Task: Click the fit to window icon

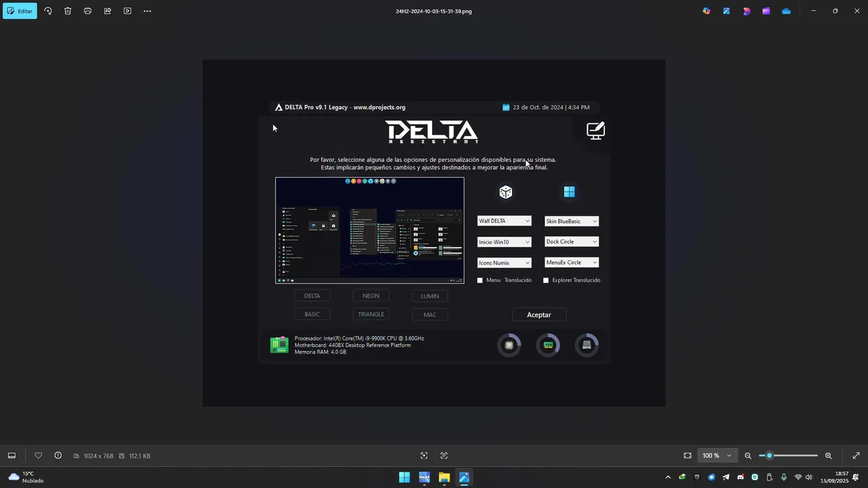Action: [x=688, y=455]
